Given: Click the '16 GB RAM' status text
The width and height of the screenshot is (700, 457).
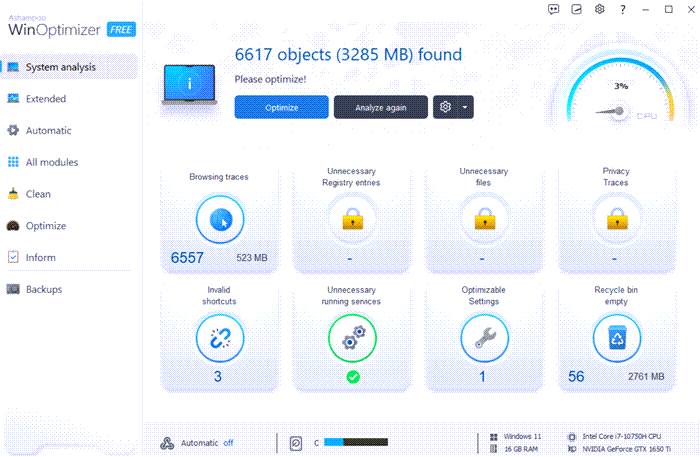Looking at the screenshot, I should [x=521, y=449].
